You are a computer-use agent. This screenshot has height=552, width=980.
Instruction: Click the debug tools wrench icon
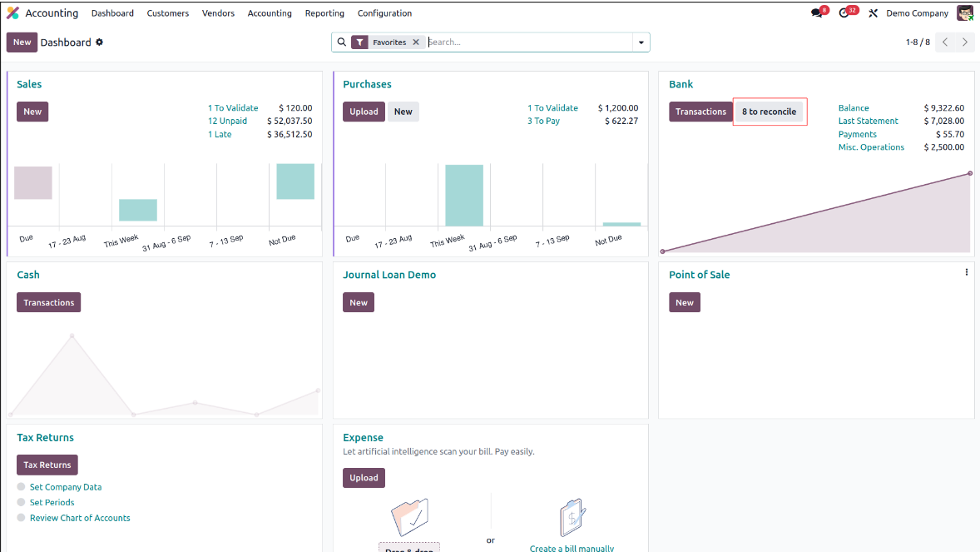click(873, 13)
